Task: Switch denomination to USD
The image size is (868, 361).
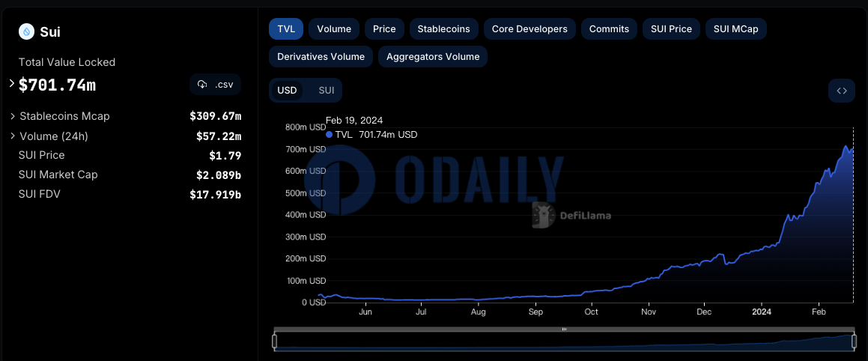Action: (x=287, y=90)
